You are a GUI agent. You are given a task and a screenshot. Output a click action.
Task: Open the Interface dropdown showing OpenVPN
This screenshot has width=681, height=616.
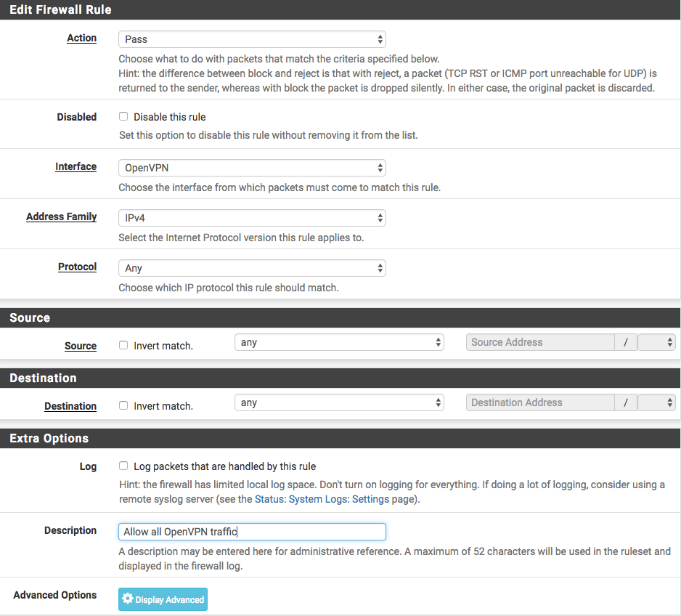click(x=251, y=168)
